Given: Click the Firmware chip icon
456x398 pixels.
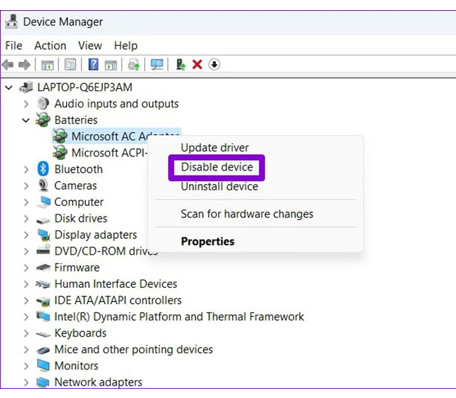Looking at the screenshot, I should point(43,267).
